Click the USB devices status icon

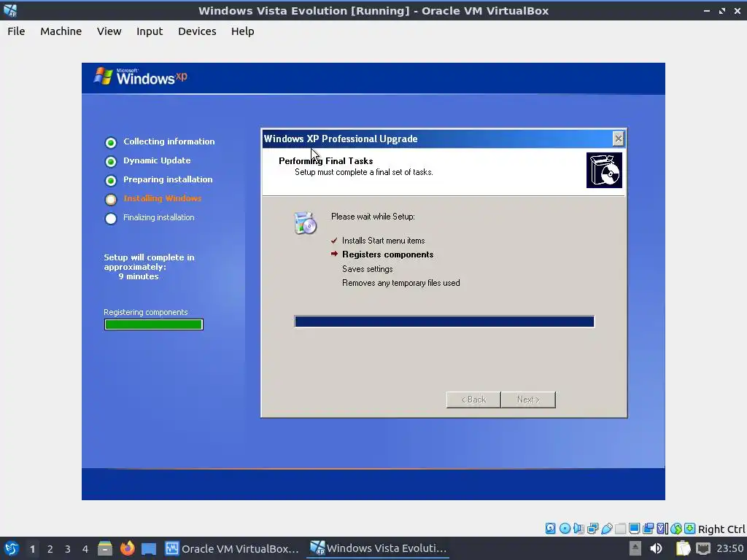click(x=606, y=528)
